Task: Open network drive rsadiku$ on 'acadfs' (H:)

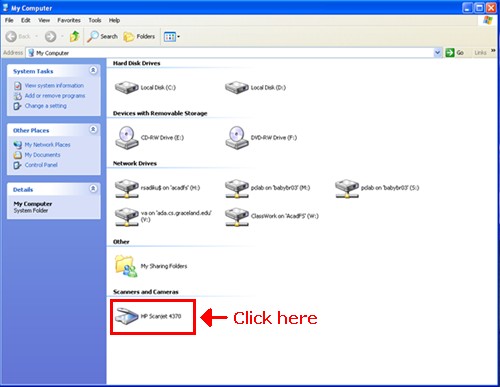Action: (x=127, y=188)
